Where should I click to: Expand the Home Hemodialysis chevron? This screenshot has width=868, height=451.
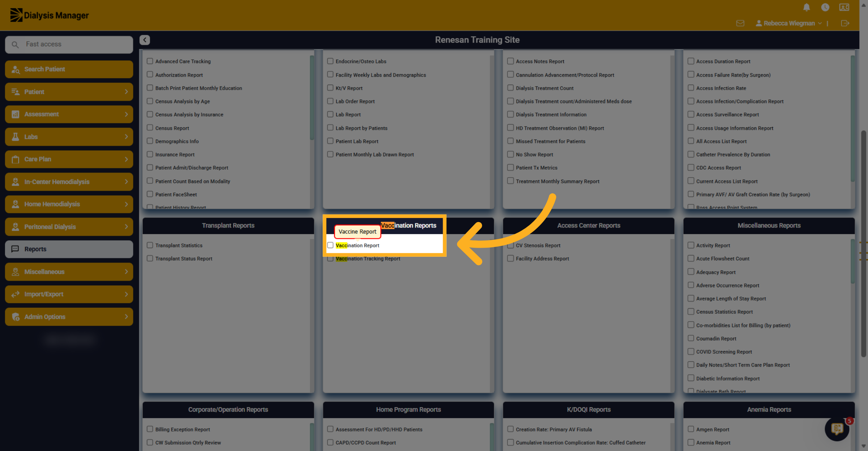[126, 204]
